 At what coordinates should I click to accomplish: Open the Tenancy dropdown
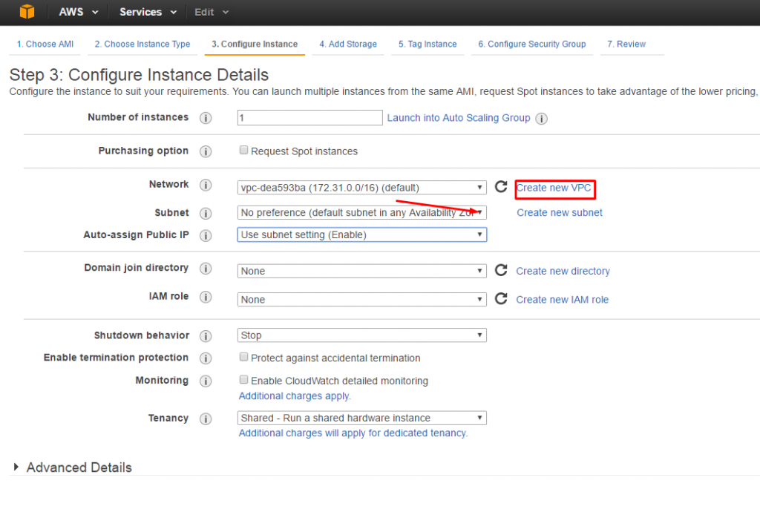coord(361,418)
